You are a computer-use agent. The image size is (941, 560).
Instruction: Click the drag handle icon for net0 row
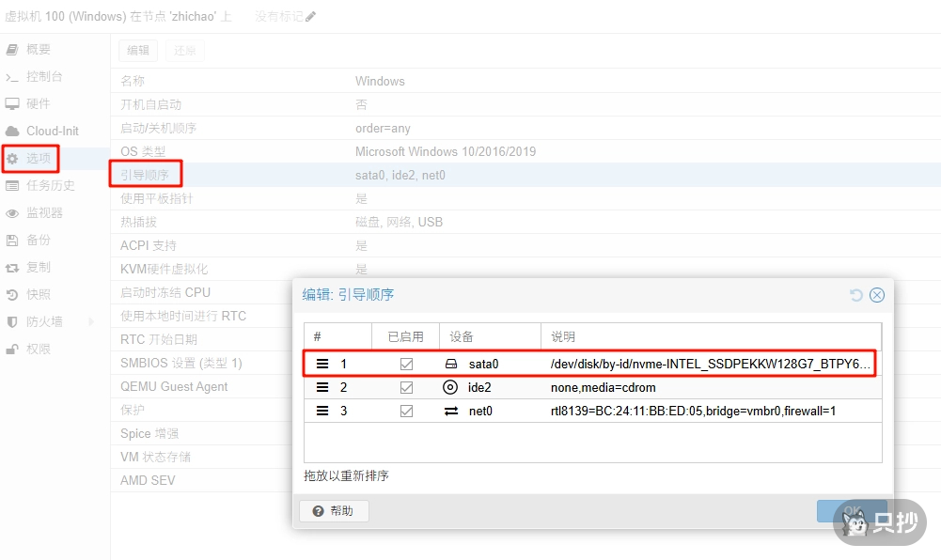tap(322, 411)
